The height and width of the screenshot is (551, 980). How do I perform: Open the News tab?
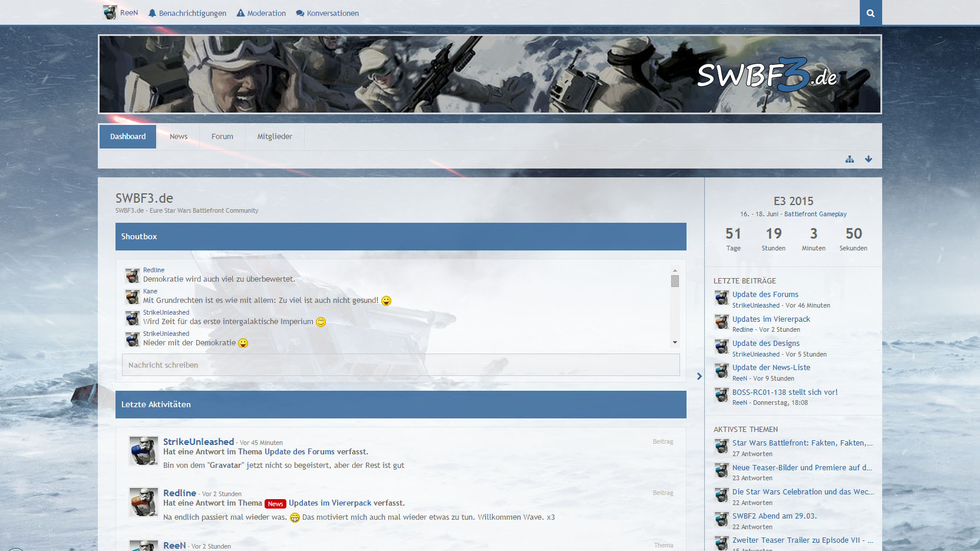tap(179, 136)
